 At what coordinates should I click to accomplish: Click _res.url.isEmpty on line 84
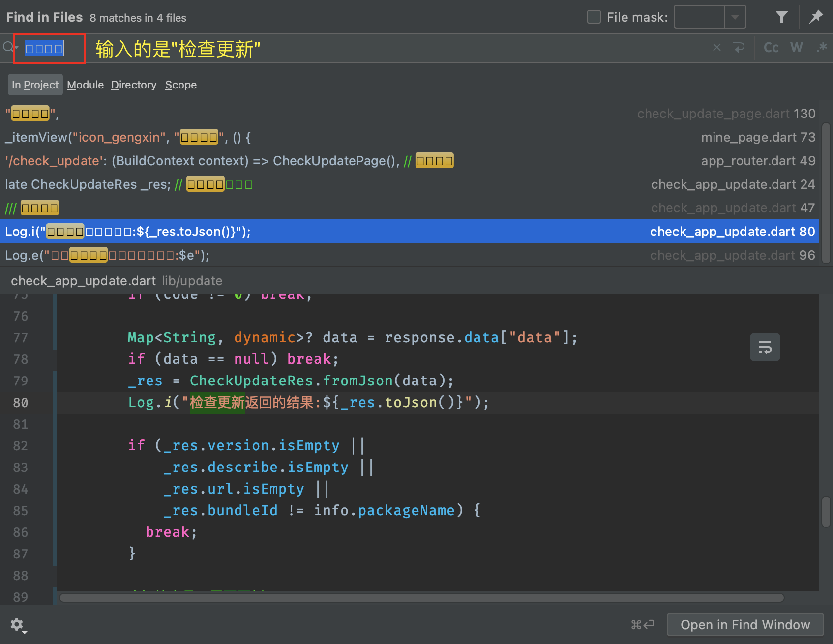click(234, 489)
